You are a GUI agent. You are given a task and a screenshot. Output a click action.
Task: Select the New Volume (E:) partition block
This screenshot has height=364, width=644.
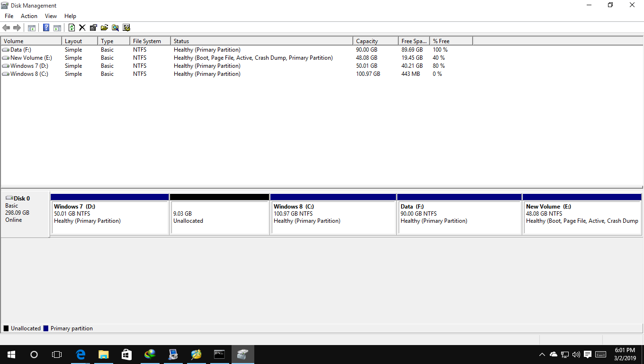tap(582, 214)
